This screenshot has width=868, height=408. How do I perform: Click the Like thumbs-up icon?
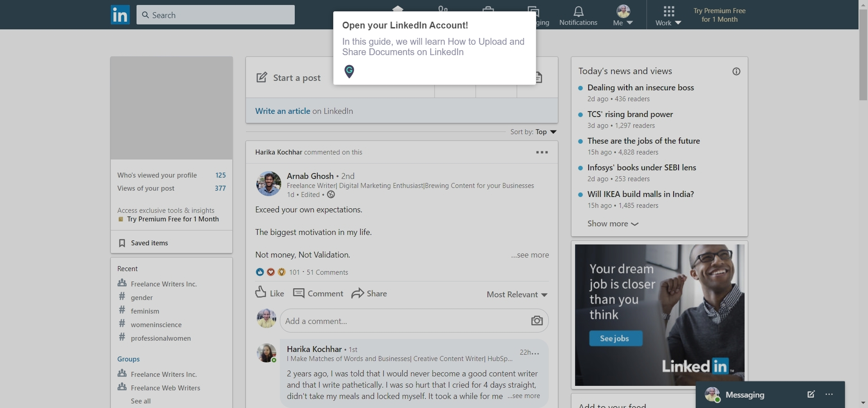[x=261, y=292]
